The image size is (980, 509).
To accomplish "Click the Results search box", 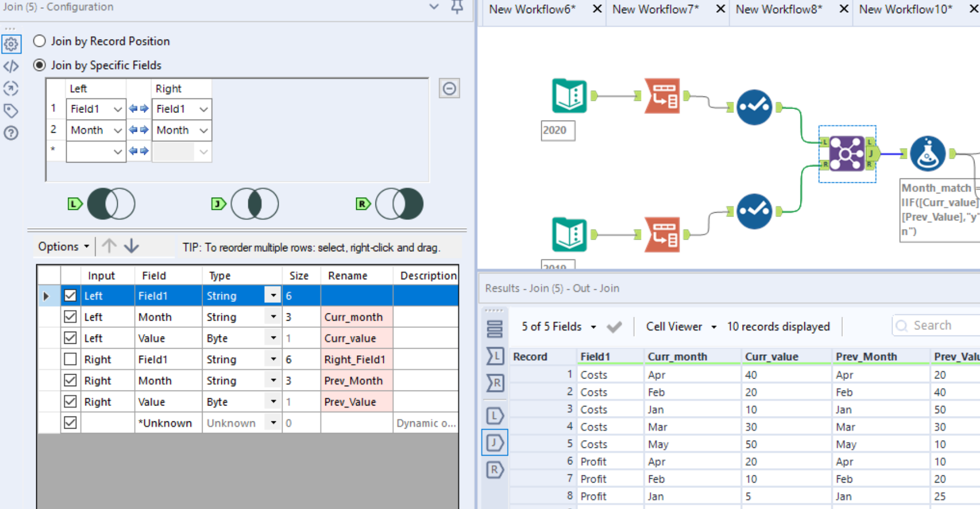I will (941, 325).
